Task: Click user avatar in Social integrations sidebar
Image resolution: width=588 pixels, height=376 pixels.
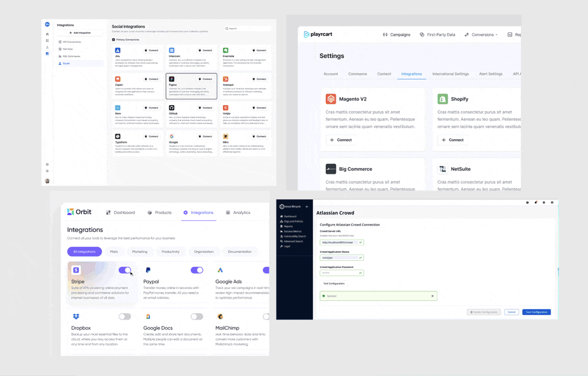Action: pyautogui.click(x=47, y=181)
